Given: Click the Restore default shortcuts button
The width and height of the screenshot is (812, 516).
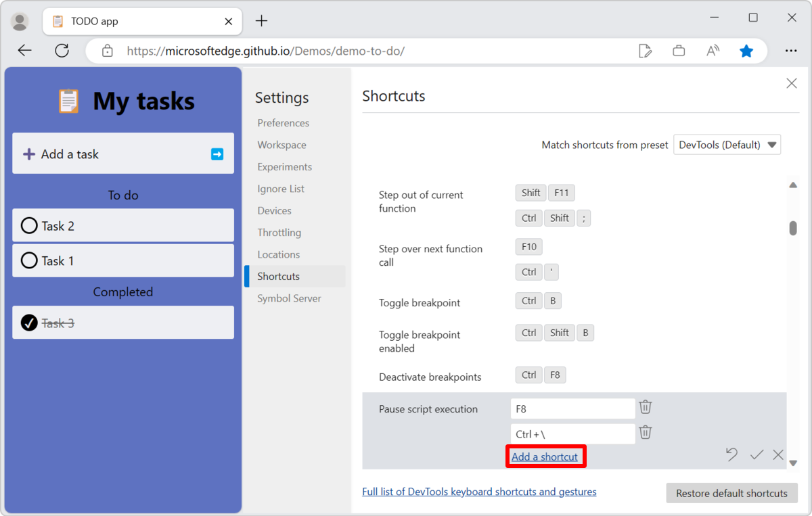Looking at the screenshot, I should tap(731, 493).
